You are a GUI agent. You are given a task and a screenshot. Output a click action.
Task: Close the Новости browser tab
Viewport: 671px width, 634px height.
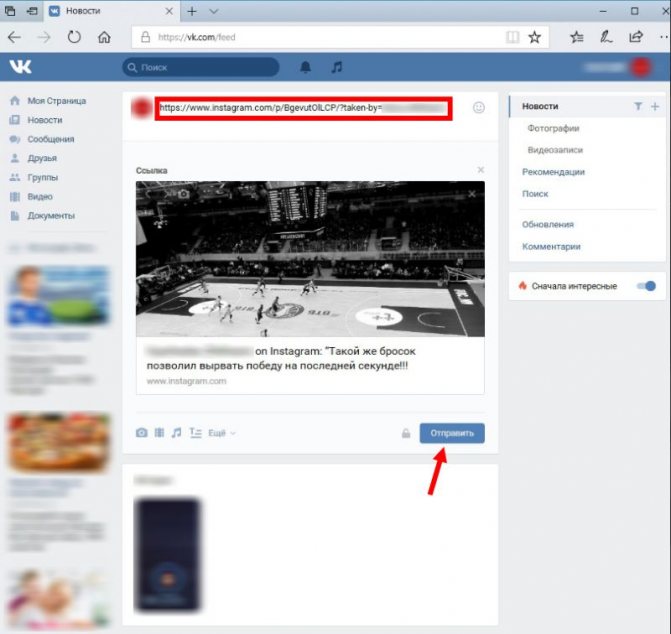(169, 12)
